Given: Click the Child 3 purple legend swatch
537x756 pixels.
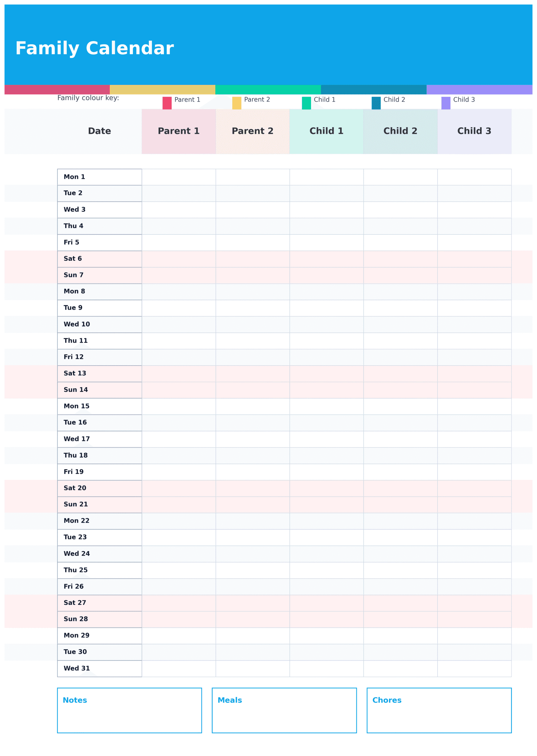Looking at the screenshot, I should pyautogui.click(x=446, y=103).
